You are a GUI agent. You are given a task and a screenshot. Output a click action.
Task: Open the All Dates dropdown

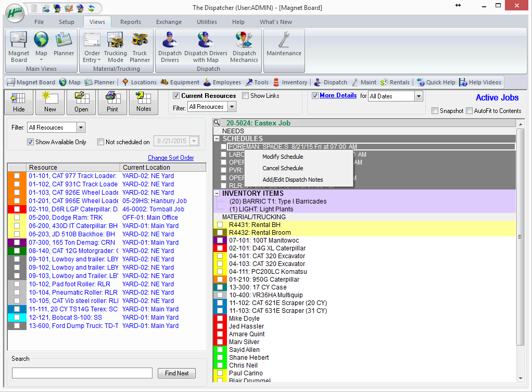coord(419,96)
